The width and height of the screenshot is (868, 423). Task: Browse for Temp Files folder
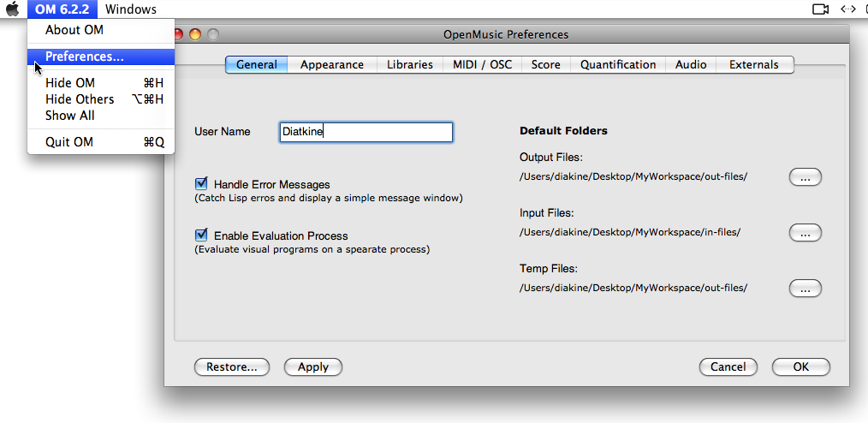pos(805,289)
